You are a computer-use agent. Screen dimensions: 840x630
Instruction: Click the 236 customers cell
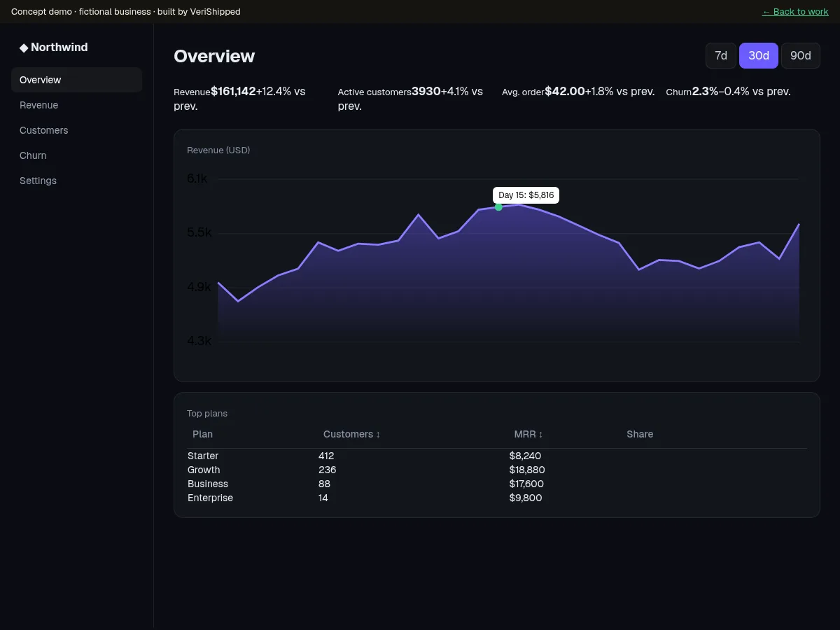(328, 470)
